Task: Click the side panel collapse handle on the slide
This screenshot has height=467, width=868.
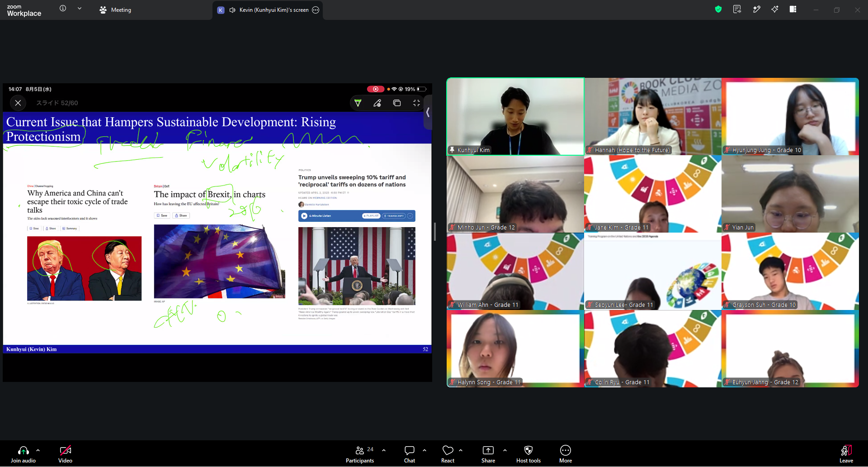Action: pos(428,112)
